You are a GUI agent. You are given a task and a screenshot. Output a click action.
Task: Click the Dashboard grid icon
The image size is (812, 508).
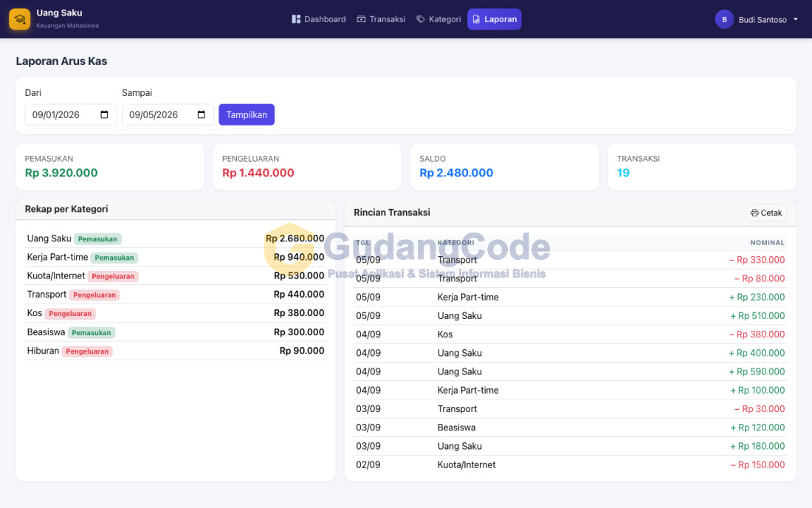(x=296, y=19)
